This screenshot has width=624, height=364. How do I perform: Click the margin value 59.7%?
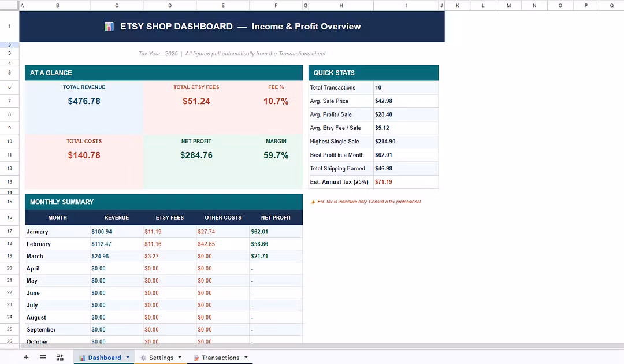point(276,155)
